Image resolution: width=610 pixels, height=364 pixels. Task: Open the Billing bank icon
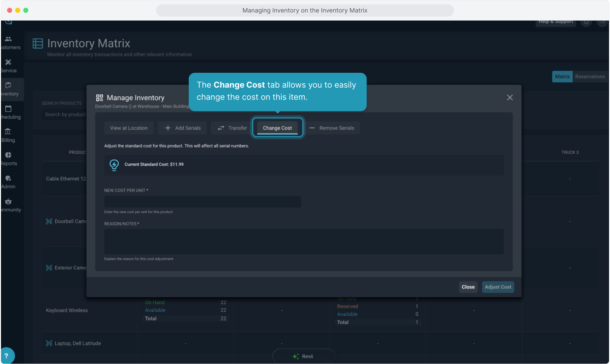coord(8,131)
